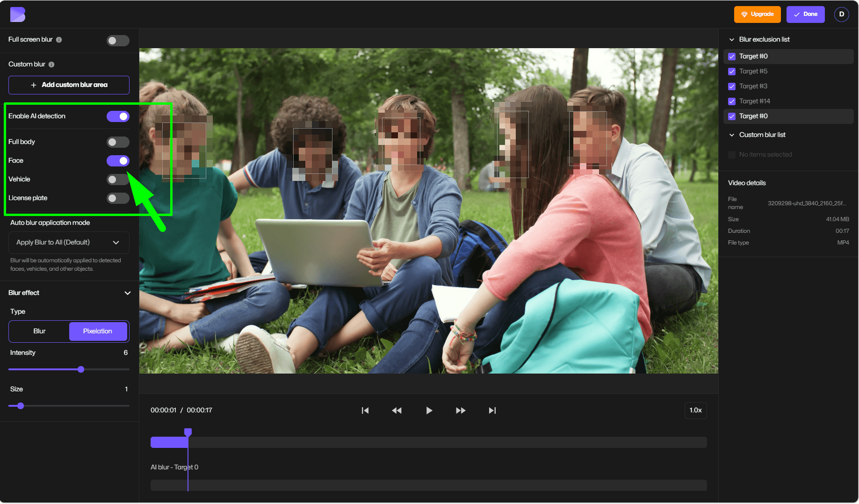Open the Apply Blur to All dropdown

click(x=68, y=242)
